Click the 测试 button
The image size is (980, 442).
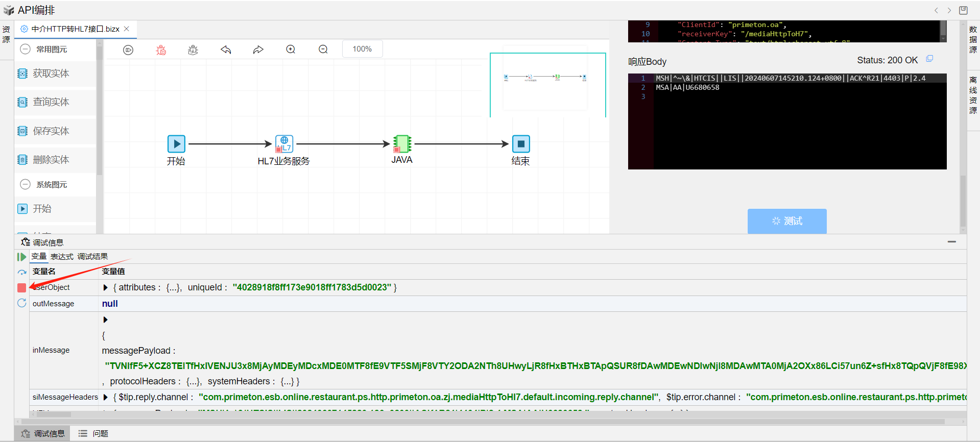786,221
